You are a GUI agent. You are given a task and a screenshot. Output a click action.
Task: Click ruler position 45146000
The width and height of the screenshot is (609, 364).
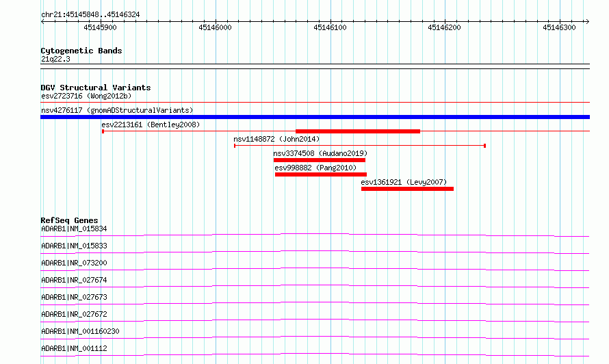pos(215,27)
